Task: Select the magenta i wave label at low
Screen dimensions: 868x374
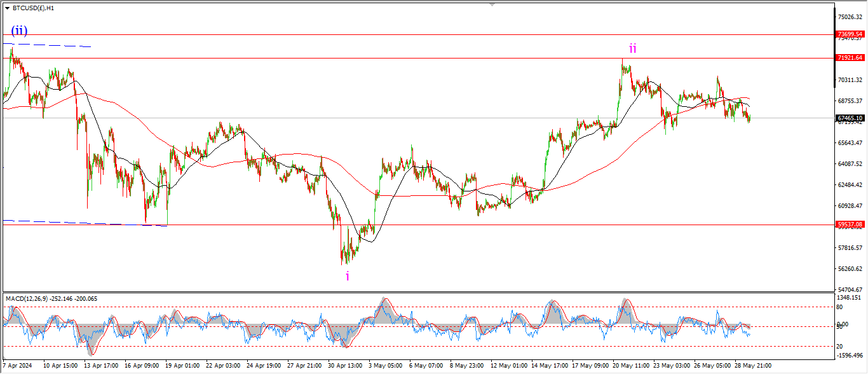Action: 347,276
